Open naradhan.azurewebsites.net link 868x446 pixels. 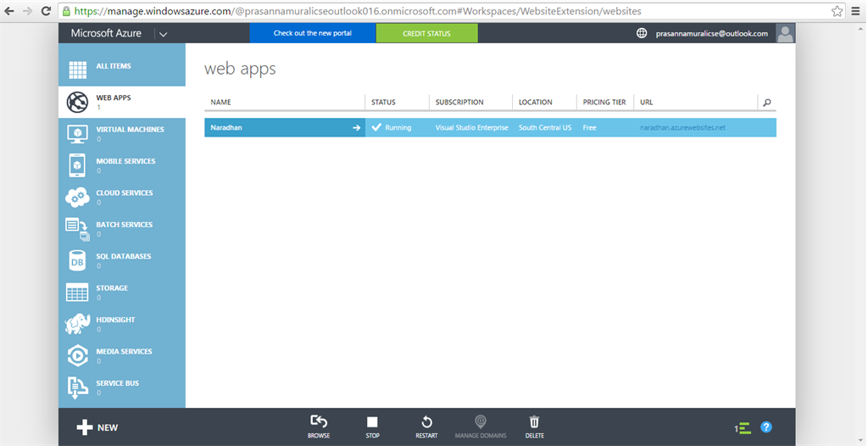[682, 127]
